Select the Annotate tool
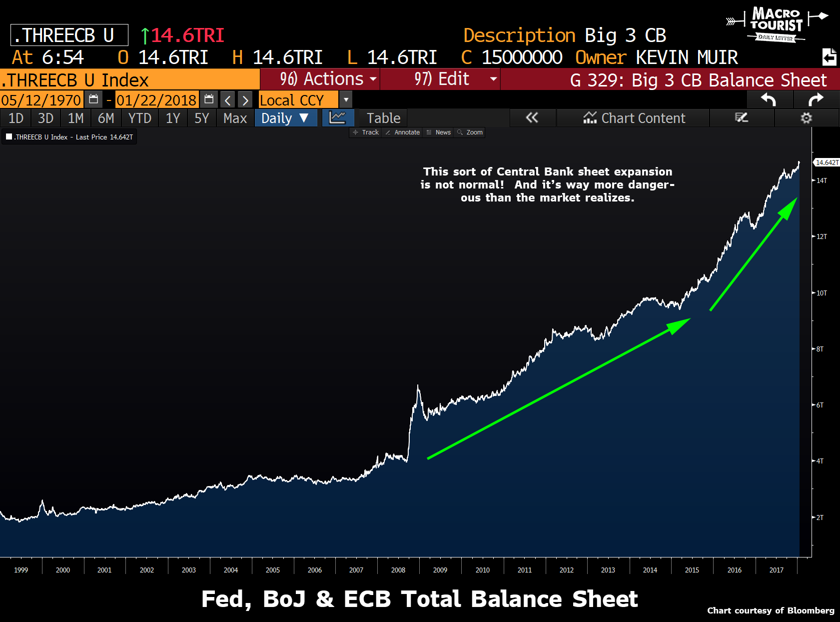Image resolution: width=840 pixels, height=622 pixels. pos(402,132)
